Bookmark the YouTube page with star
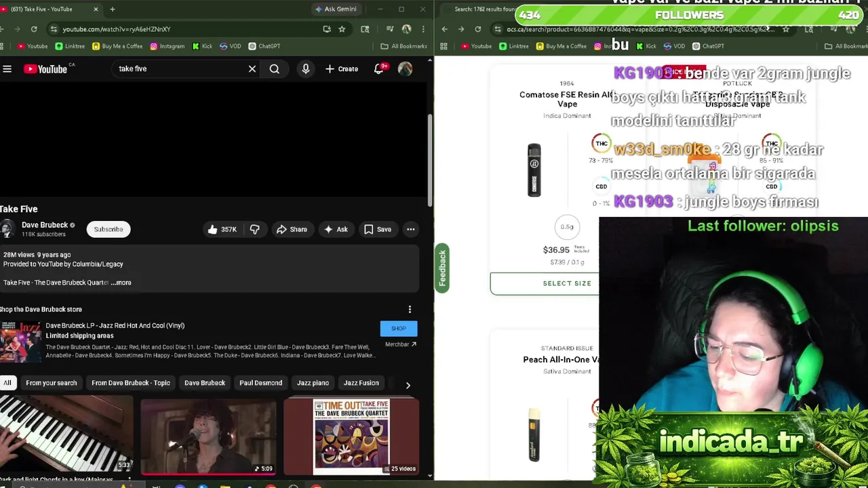868x488 pixels. click(342, 29)
